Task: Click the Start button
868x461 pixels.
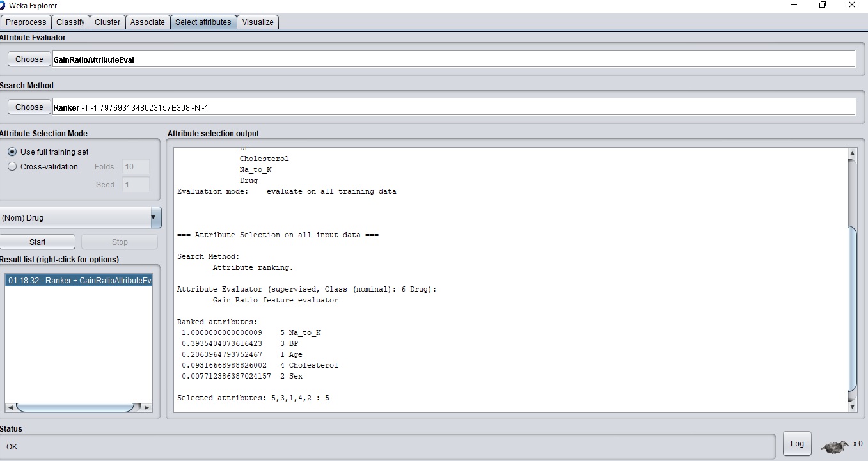Action: coord(38,242)
